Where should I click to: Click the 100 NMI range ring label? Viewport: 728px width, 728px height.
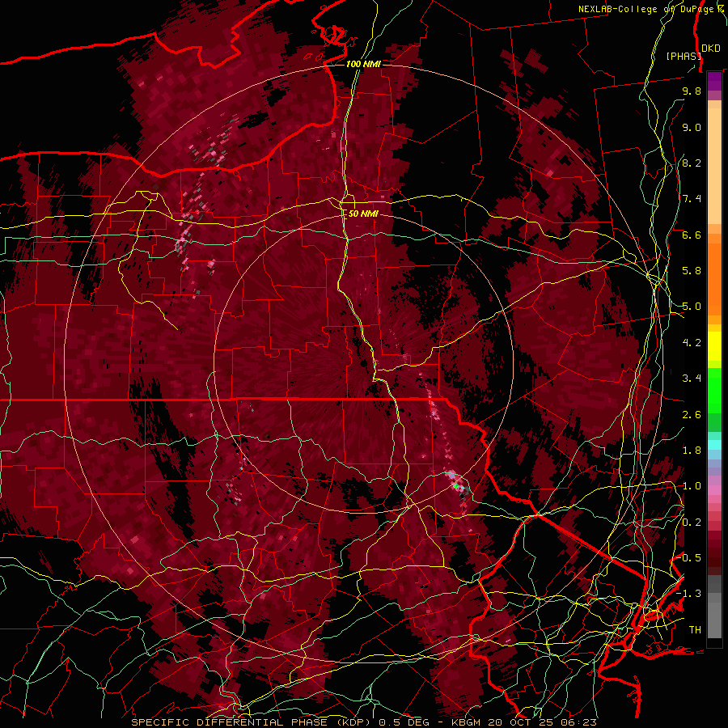pos(363,64)
